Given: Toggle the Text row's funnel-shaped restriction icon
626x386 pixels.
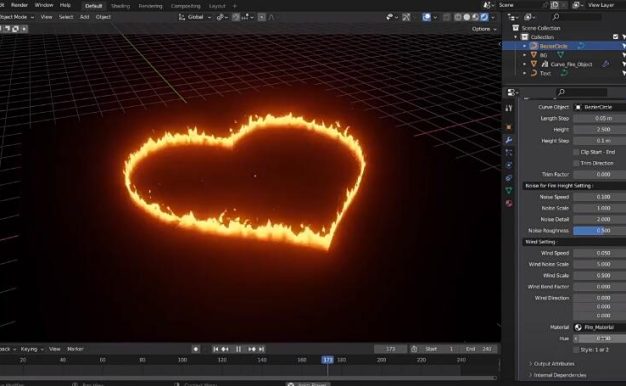Looking at the screenshot, I should coord(624,73).
